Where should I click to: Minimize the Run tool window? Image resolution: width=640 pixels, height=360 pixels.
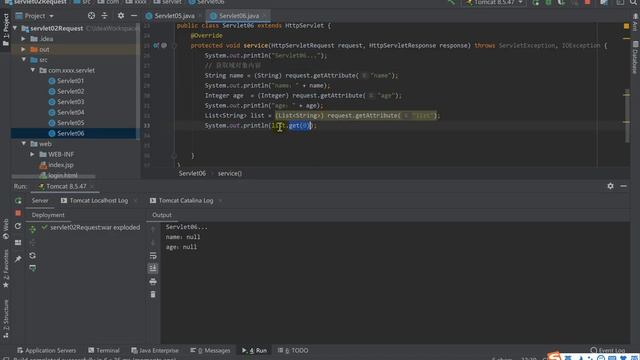tap(623, 186)
